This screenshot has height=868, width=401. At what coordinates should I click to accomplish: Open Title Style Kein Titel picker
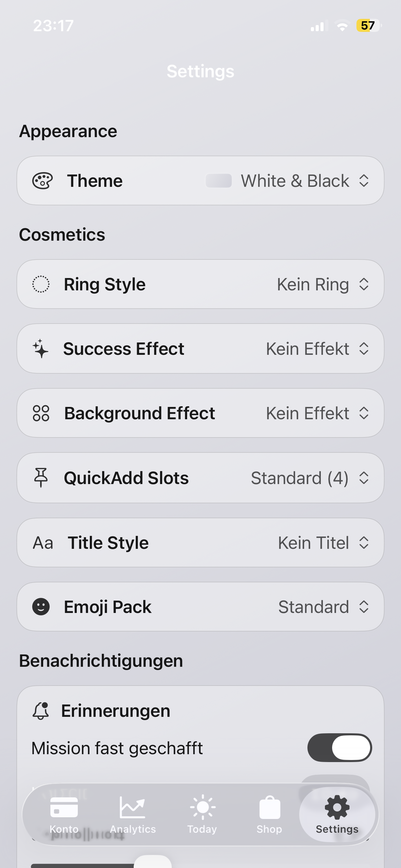[323, 543]
